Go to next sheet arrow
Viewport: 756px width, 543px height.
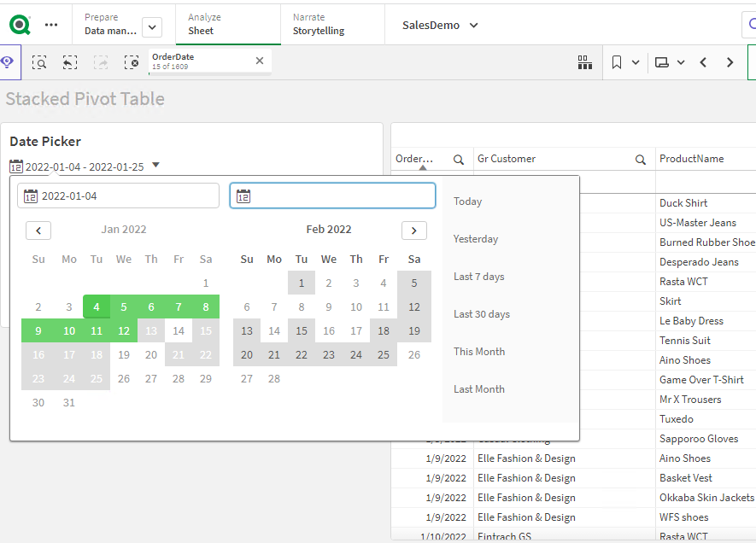coord(730,62)
